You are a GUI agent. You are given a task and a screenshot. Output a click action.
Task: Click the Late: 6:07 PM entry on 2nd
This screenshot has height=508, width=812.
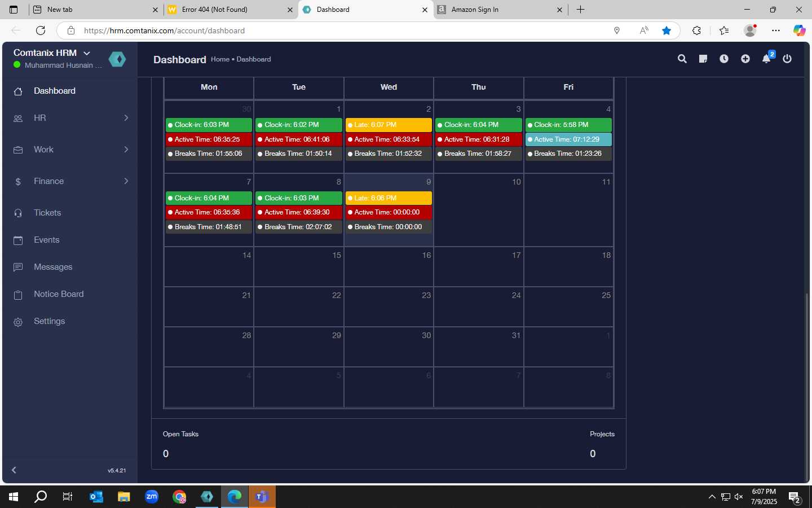tap(389, 125)
